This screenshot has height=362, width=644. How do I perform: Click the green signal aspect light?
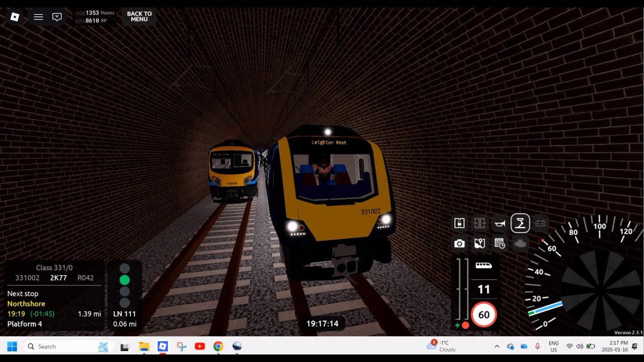tap(125, 280)
